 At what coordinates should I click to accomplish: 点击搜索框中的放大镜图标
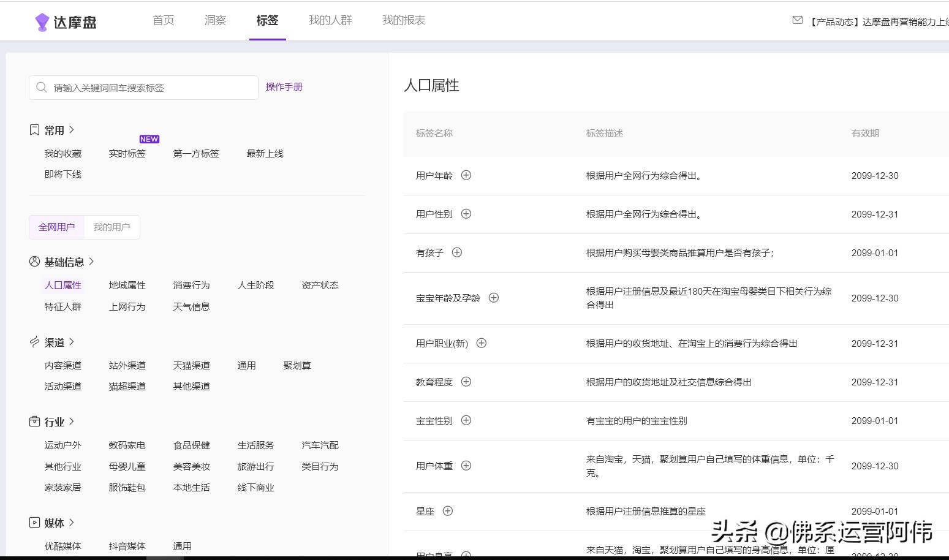pos(41,87)
